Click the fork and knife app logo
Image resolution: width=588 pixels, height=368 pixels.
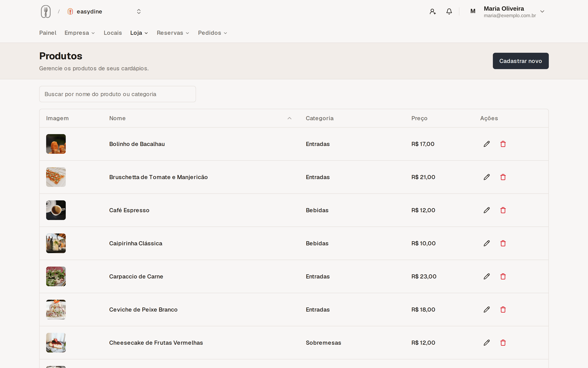(46, 11)
